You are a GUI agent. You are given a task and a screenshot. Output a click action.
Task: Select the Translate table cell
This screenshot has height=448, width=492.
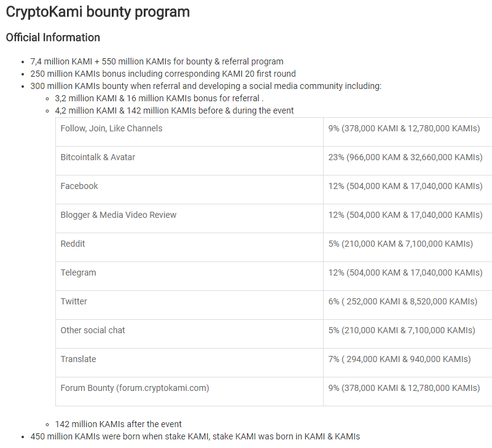(189, 363)
